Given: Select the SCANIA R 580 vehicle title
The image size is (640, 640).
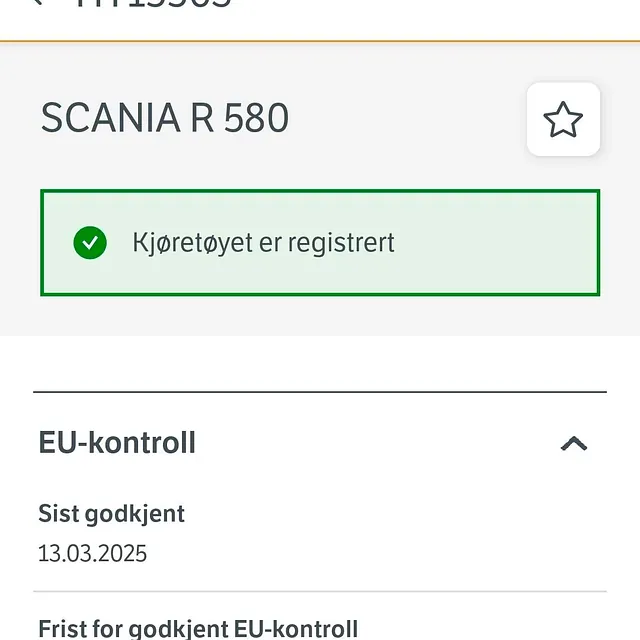Looking at the screenshot, I should tap(165, 119).
